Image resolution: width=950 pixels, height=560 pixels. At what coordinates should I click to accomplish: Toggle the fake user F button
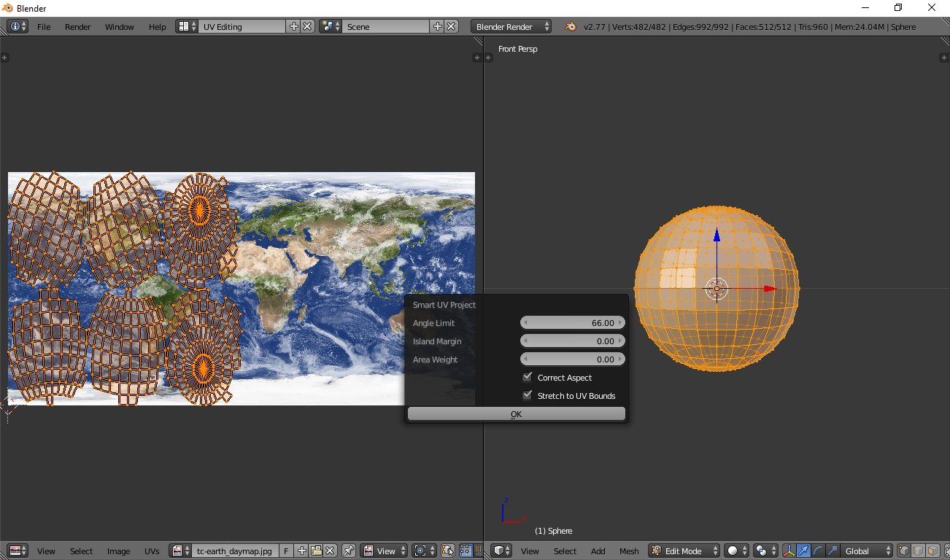click(286, 551)
